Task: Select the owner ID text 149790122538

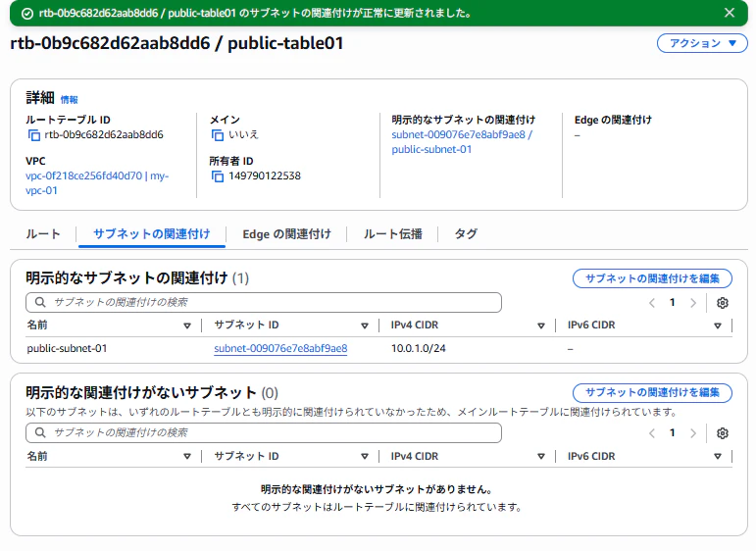Action: (x=264, y=175)
